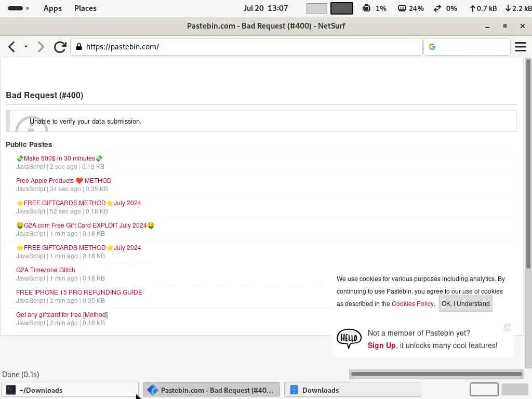Screen dimensions: 532x399
Task: Open FREE GIFTCARDS METHOD paste from 1 min ago
Action: point(79,248)
